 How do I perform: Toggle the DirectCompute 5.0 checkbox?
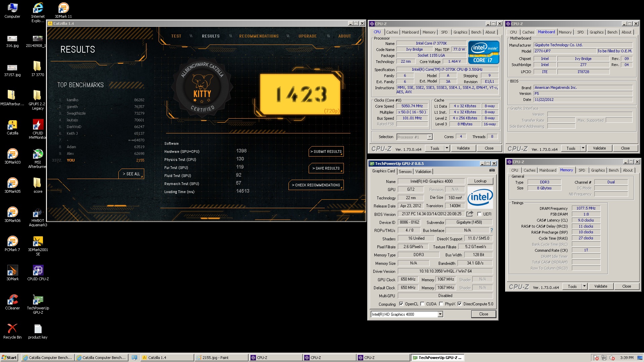click(x=460, y=304)
